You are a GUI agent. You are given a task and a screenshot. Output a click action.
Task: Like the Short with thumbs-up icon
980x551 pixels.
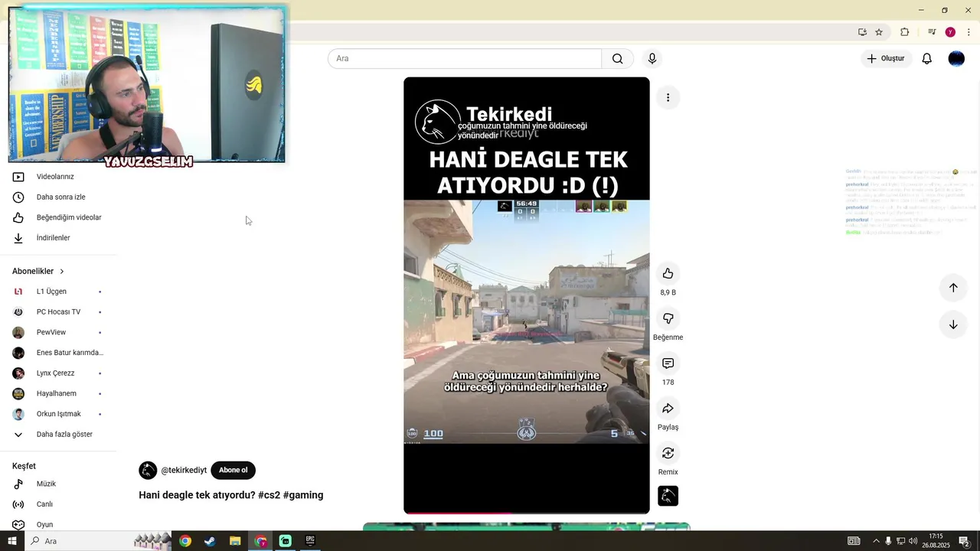(668, 274)
